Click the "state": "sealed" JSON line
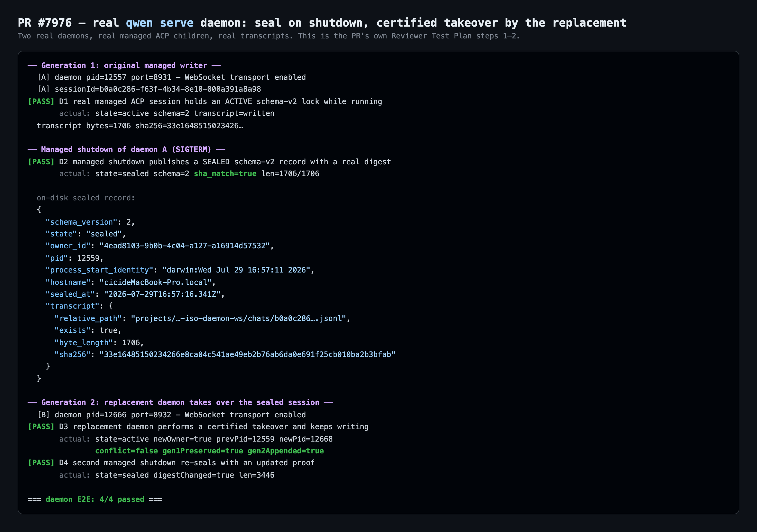Image resolution: width=757 pixels, height=532 pixels. (x=86, y=234)
